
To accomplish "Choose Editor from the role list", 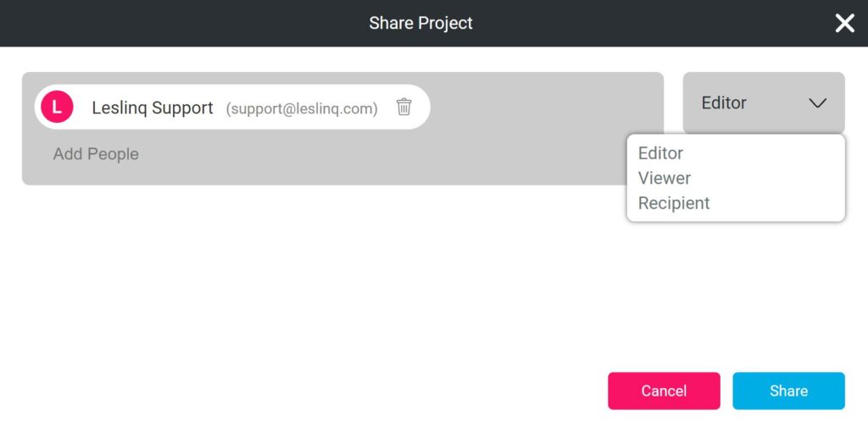I will [x=660, y=153].
